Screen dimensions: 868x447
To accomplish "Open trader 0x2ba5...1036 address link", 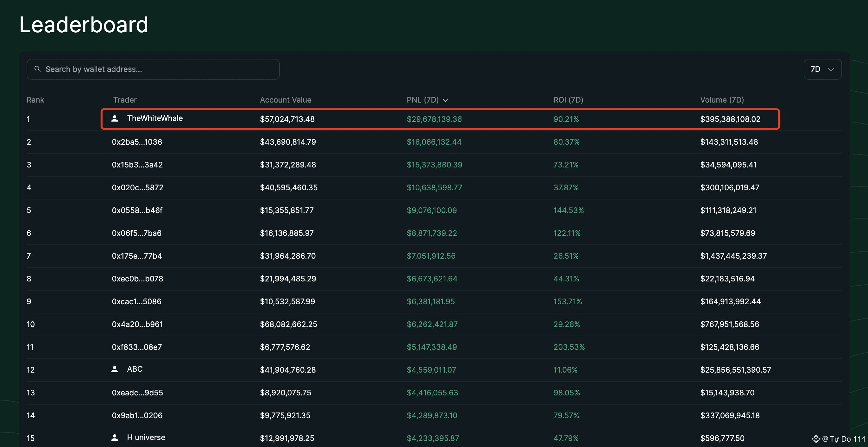I will pos(137,142).
